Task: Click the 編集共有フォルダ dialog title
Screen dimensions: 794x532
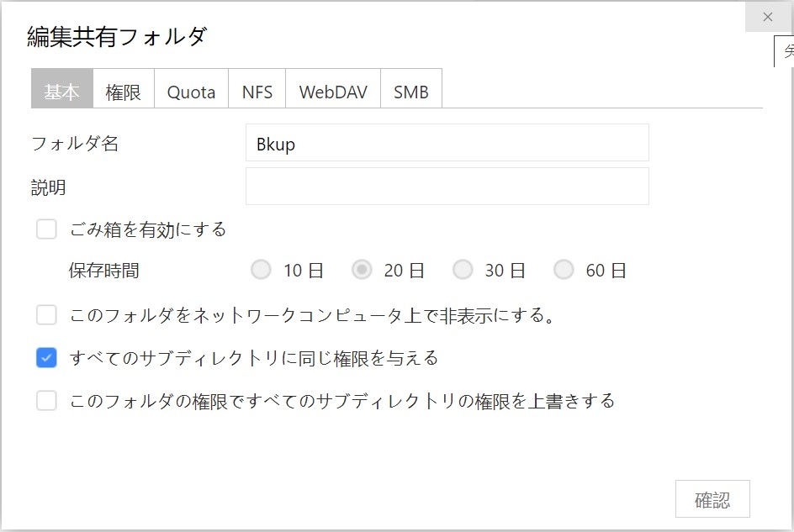Action: 117,37
